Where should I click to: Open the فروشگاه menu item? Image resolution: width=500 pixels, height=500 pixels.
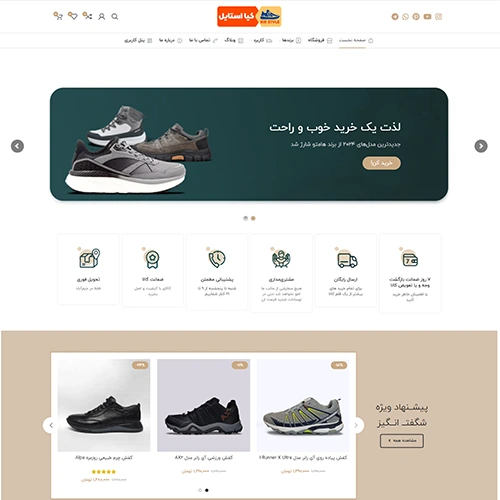(320, 40)
